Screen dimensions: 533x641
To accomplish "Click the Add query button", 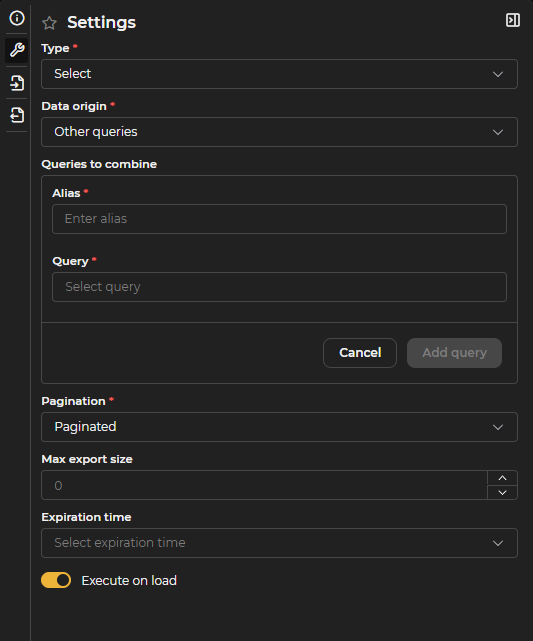I will point(454,353).
